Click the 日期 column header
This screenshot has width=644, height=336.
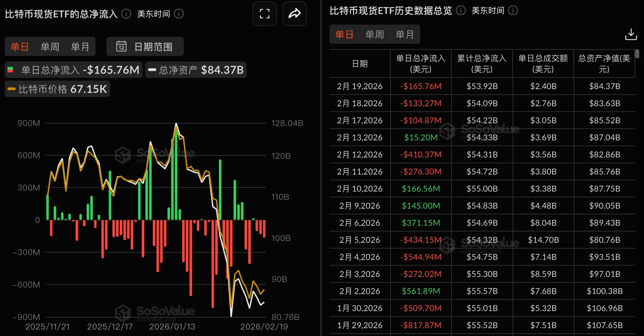point(360,64)
